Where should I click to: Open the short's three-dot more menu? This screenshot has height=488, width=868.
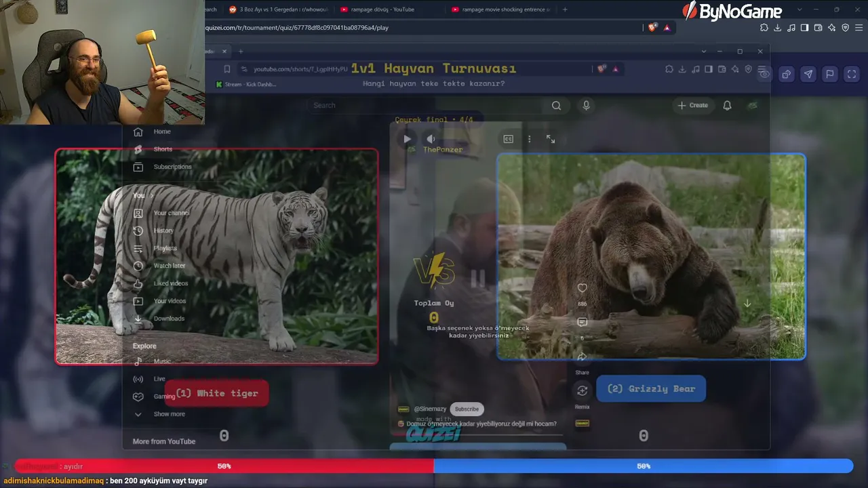530,139
